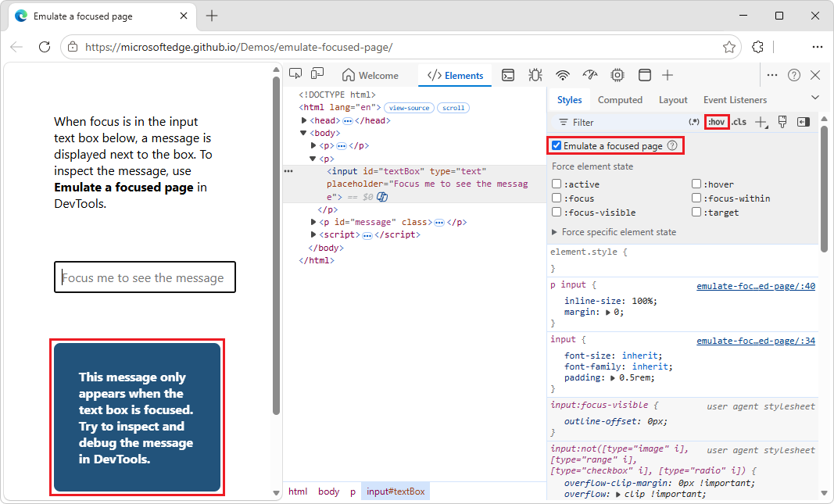The image size is (834, 504).
Task: Open the Console tool icon
Action: coord(509,76)
